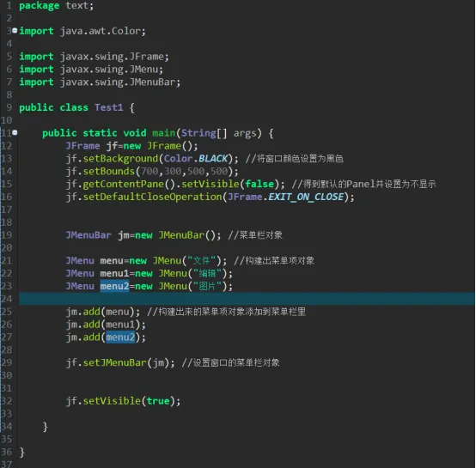Viewport: 476px width, 468px height.
Task: Click line number 19 in gutter
Action: 6,235
